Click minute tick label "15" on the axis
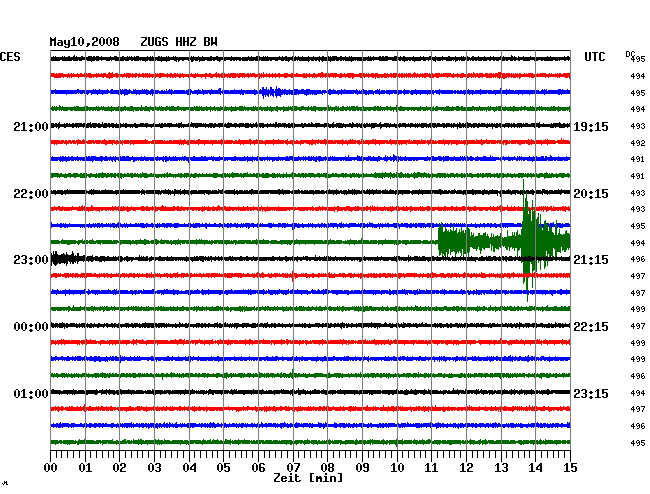 pyautogui.click(x=570, y=468)
